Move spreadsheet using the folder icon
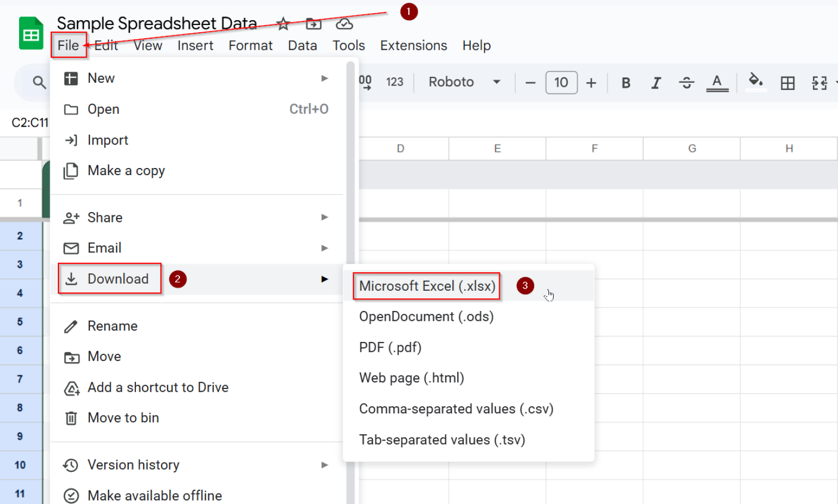The image size is (838, 504). pyautogui.click(x=313, y=24)
